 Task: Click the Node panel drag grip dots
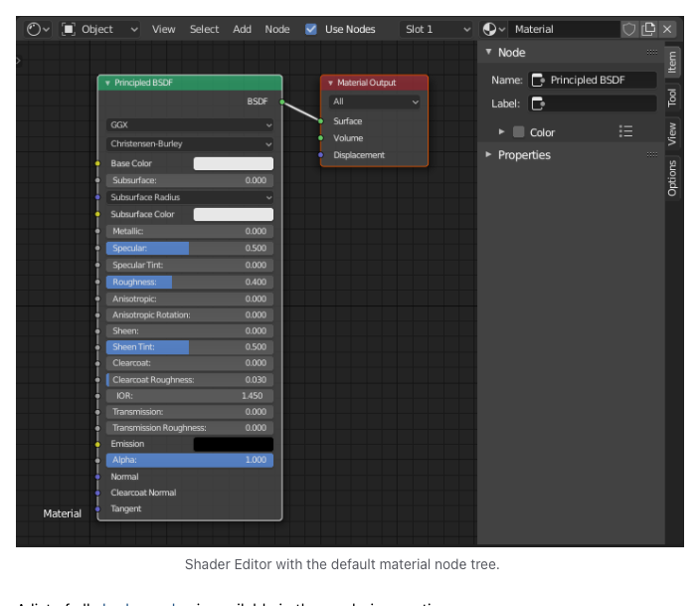coord(652,53)
